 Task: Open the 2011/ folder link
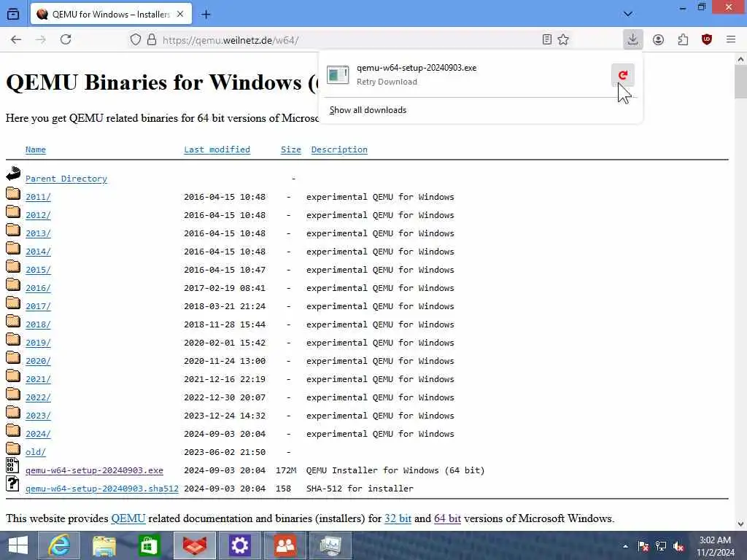(38, 197)
